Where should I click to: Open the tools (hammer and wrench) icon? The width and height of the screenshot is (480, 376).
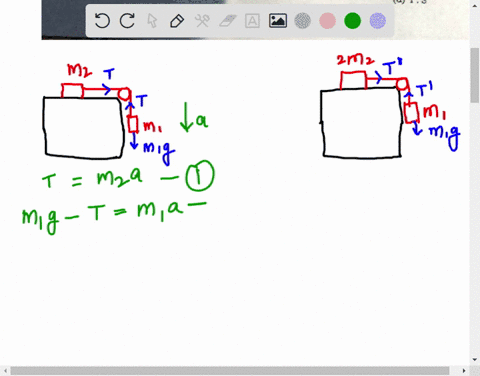point(202,21)
